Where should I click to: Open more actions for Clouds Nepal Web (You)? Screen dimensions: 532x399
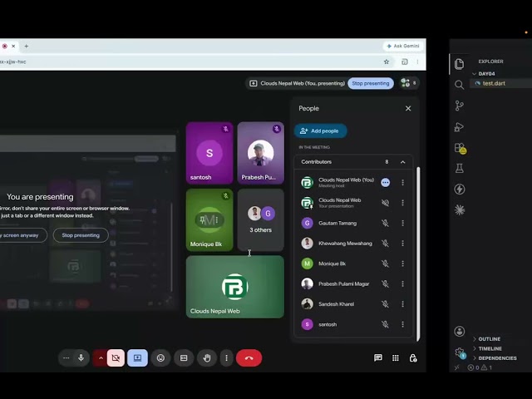[402, 183]
